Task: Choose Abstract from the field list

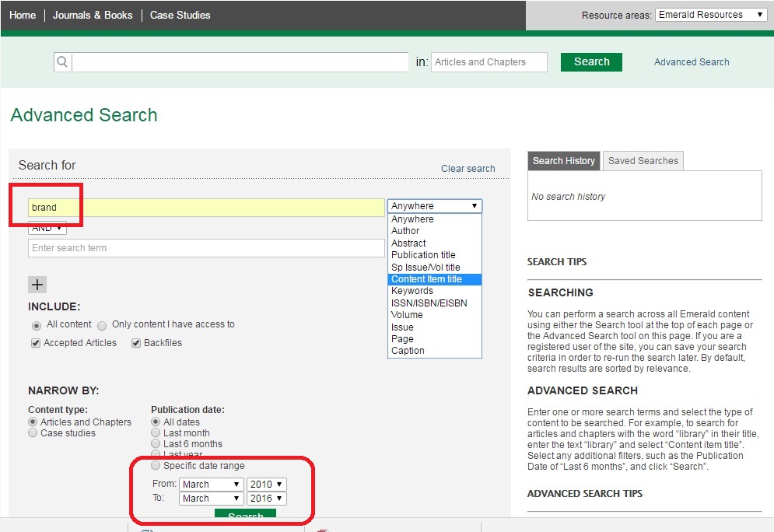Action: pyautogui.click(x=435, y=243)
